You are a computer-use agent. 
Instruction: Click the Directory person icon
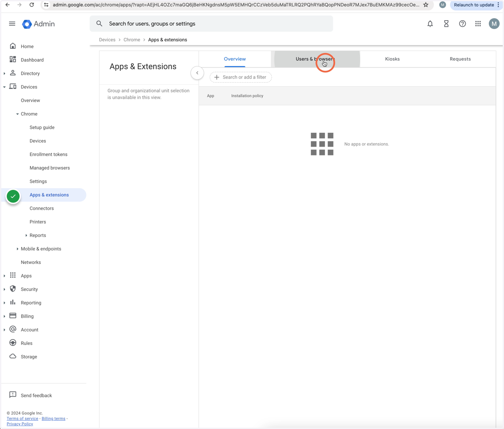pyautogui.click(x=13, y=73)
